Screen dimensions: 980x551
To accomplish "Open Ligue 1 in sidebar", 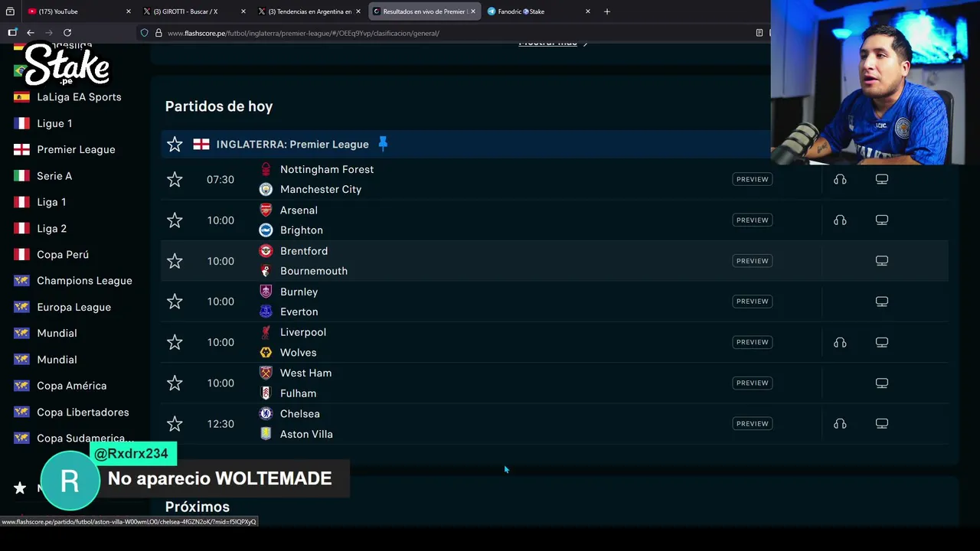I will (54, 123).
